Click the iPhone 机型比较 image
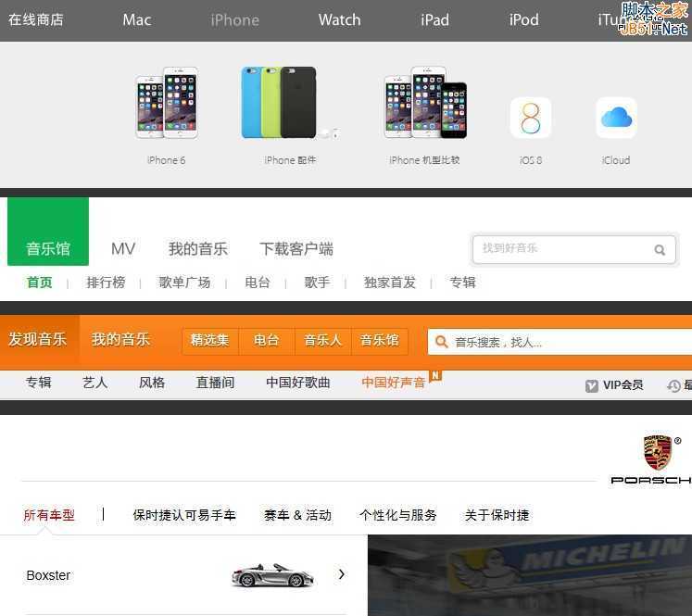The image size is (692, 616). click(425, 103)
